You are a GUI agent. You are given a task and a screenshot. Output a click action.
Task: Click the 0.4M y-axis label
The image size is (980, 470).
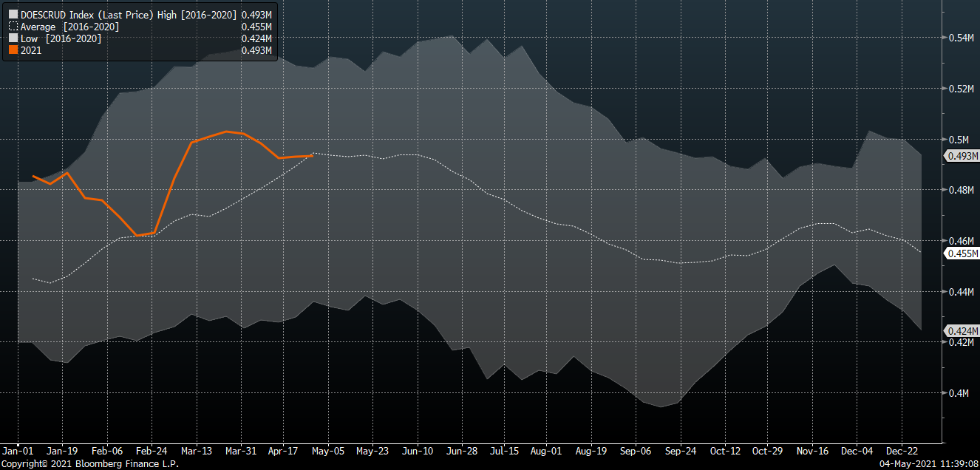click(959, 394)
